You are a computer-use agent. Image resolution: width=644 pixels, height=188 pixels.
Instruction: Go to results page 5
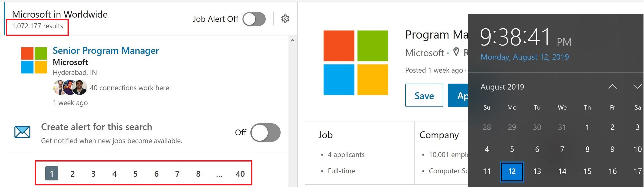[x=135, y=174]
